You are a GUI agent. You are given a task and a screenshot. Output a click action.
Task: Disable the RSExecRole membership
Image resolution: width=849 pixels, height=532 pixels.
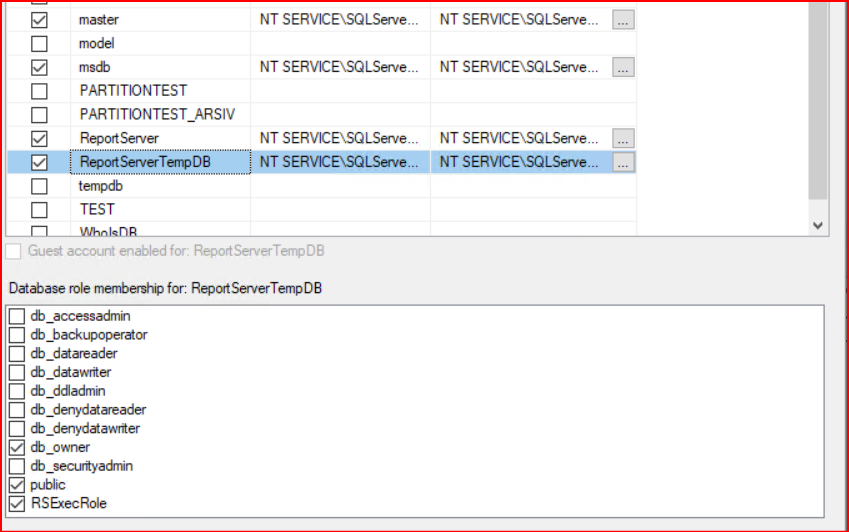[17, 504]
